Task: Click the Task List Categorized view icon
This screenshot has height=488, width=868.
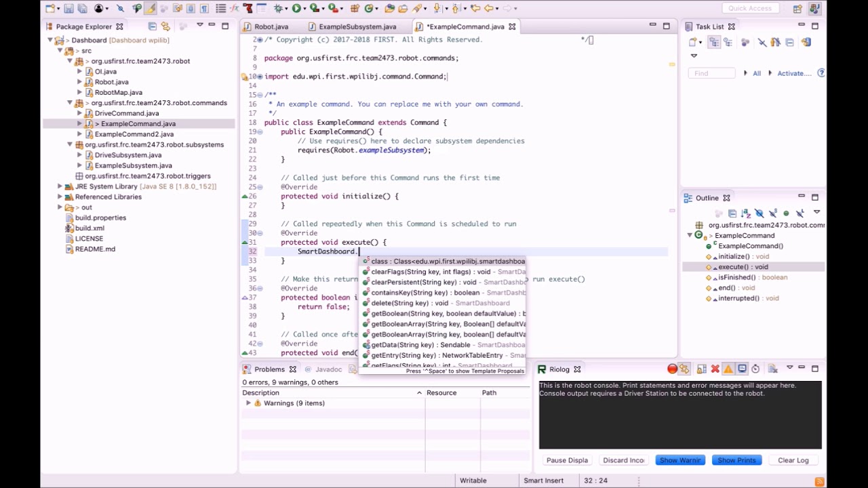Action: click(714, 42)
